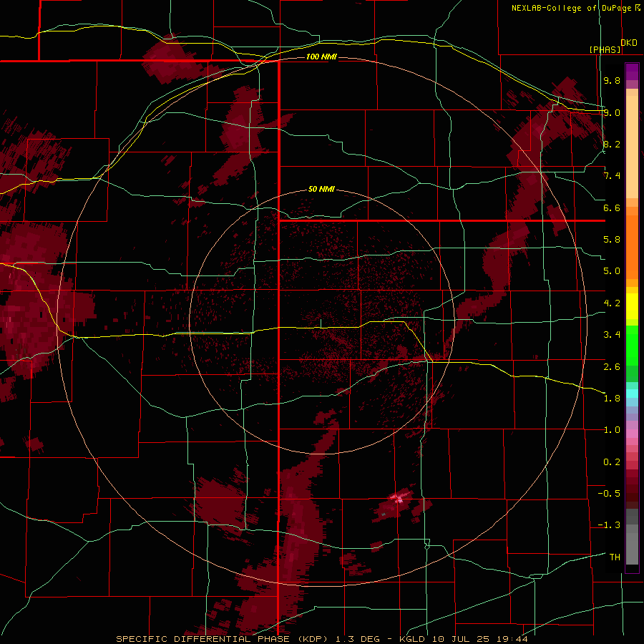Click the yellow band of the color scale
Image resolution: width=644 pixels, height=644 pixels.
pos(632,306)
